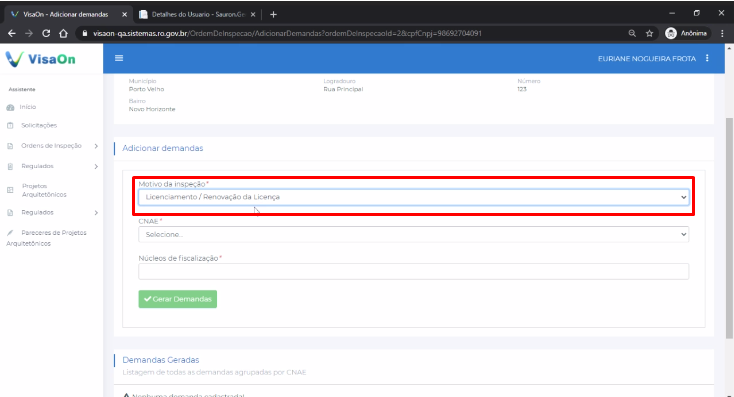This screenshot has height=397, width=734.
Task: Click the Pareceres de Projetos pencil icon
Action: 10,233
